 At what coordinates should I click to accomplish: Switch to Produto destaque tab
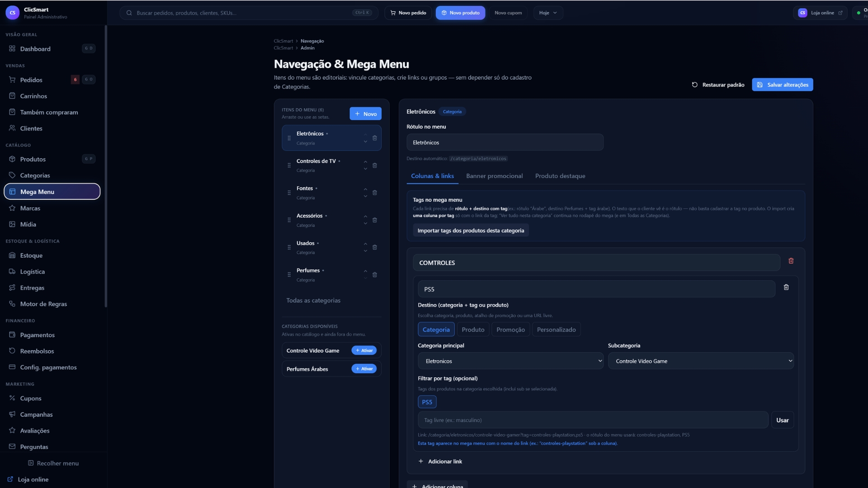pyautogui.click(x=560, y=176)
